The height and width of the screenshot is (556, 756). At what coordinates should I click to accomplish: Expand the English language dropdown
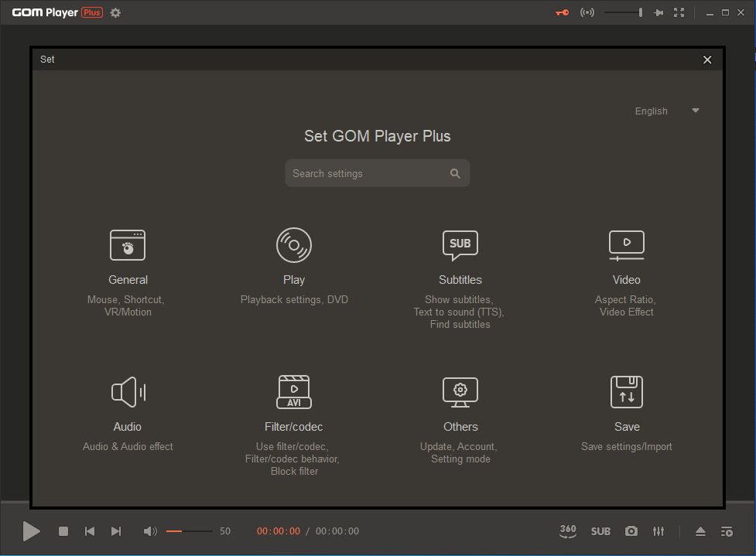(x=667, y=111)
